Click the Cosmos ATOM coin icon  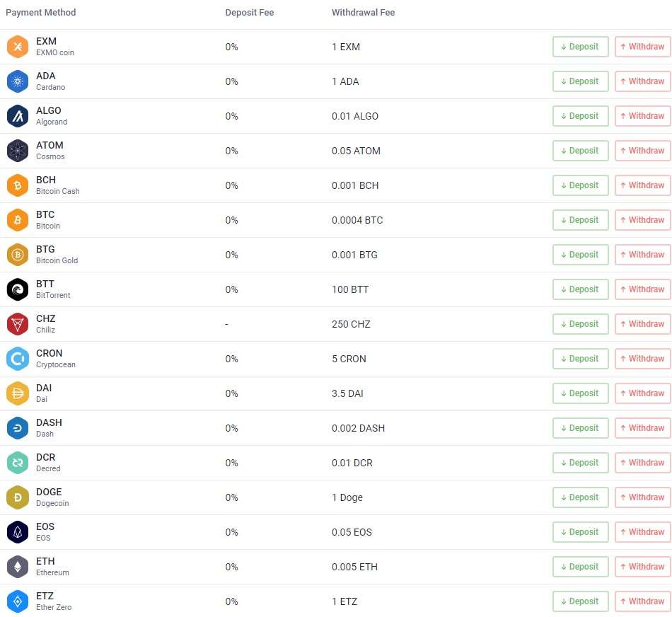tap(18, 151)
